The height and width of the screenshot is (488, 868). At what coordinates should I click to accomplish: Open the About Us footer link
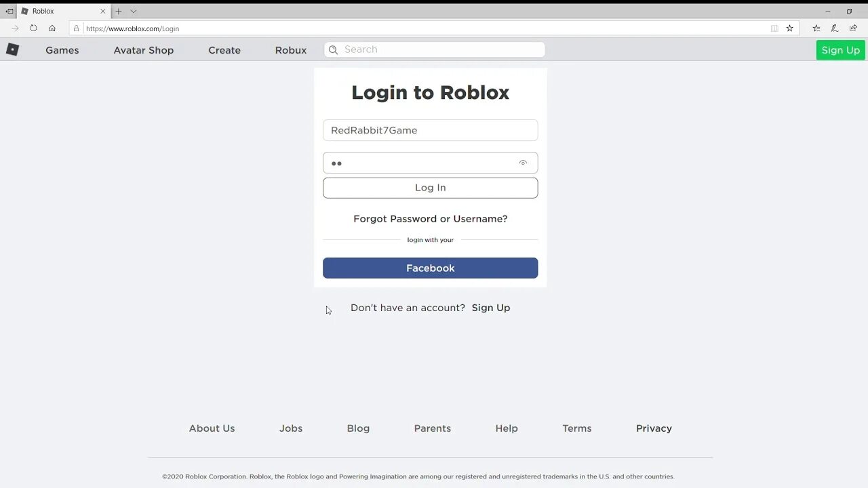[212, 428]
